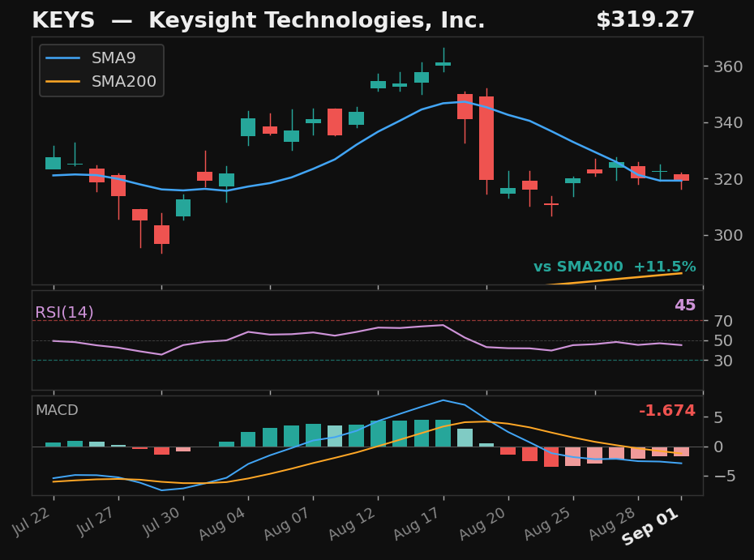The height and width of the screenshot is (560, 754).
Task: Click the $319.27 price label
Action: point(645,20)
